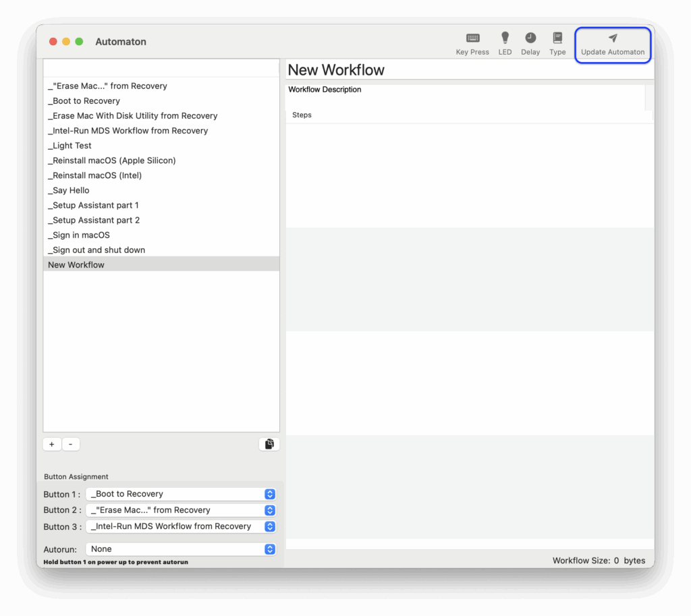The height and width of the screenshot is (616, 691).
Task: Open the Button 1 assignment dropdown
Action: (x=181, y=494)
